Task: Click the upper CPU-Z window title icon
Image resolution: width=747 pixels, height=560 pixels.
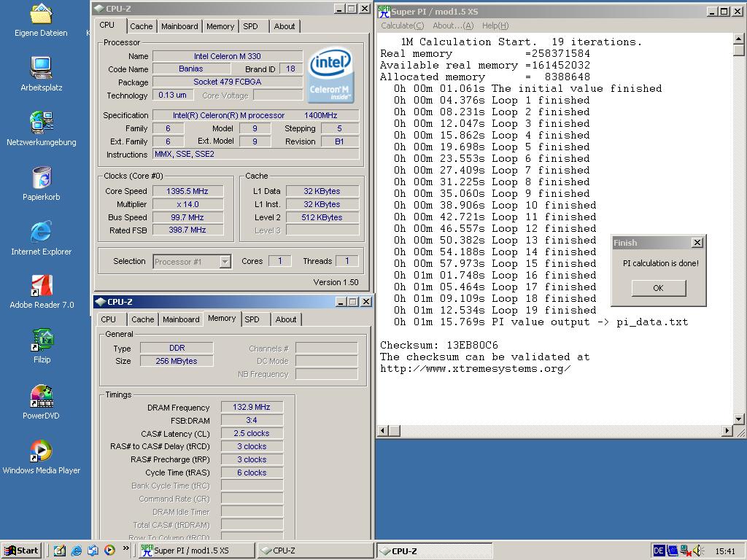Action: pyautogui.click(x=98, y=8)
